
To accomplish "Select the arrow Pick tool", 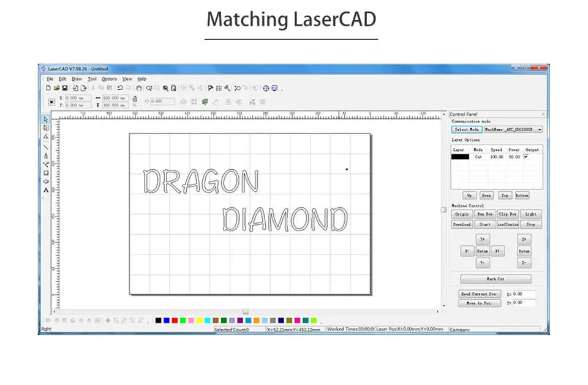I will coord(46,120).
